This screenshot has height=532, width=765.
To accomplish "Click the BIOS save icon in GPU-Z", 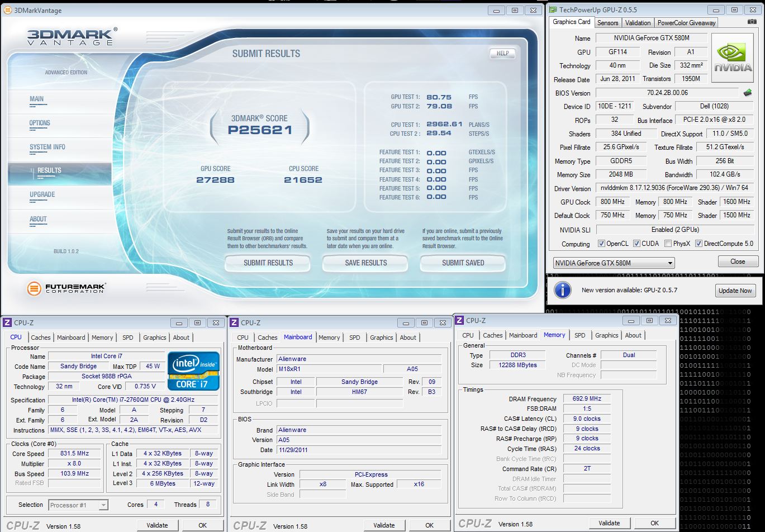I will coord(748,93).
